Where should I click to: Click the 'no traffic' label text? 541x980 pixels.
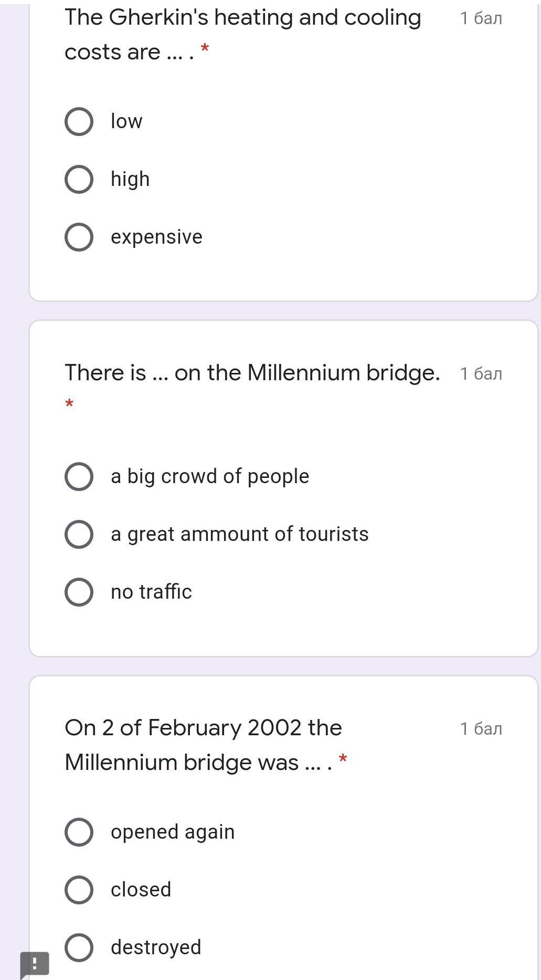pos(151,592)
